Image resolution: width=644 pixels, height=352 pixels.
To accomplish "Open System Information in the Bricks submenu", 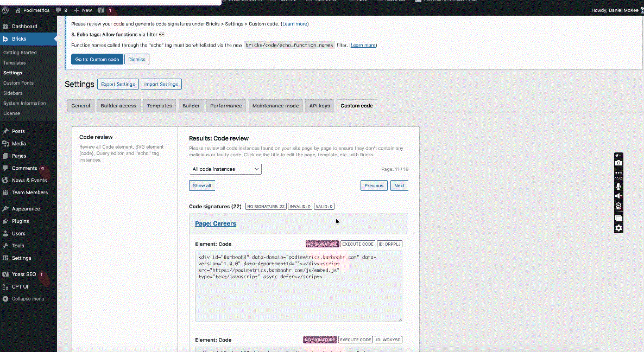I will pyautogui.click(x=24, y=104).
